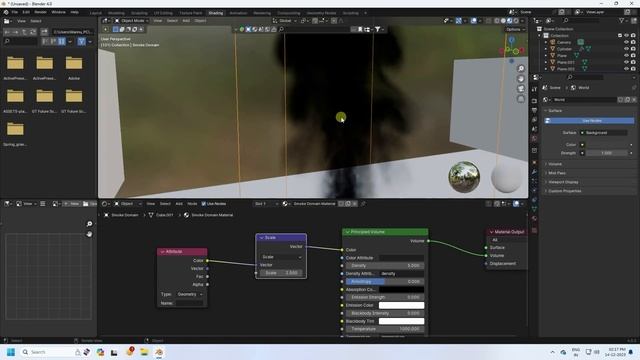Expand the Viewport Display panel
The height and width of the screenshot is (360, 640).
click(563, 182)
